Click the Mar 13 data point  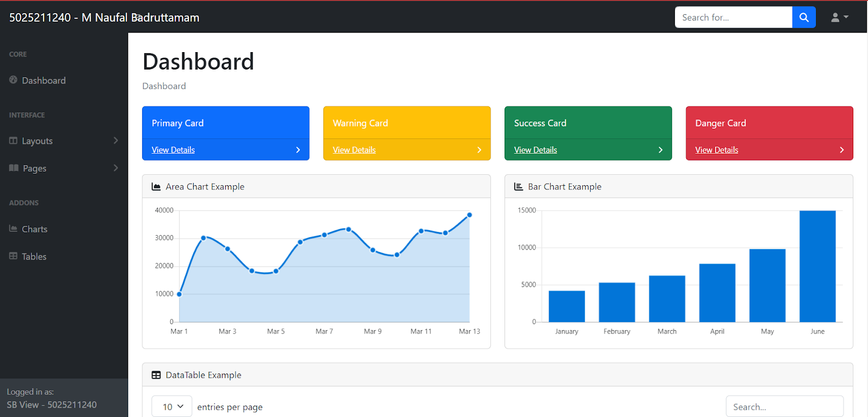pos(469,215)
